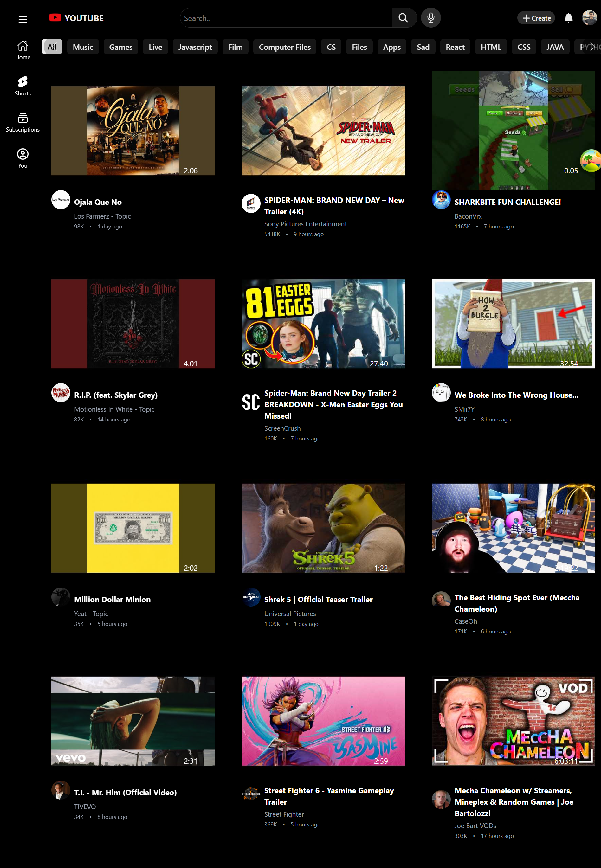Open the user profile avatar
601x868 pixels.
(589, 18)
